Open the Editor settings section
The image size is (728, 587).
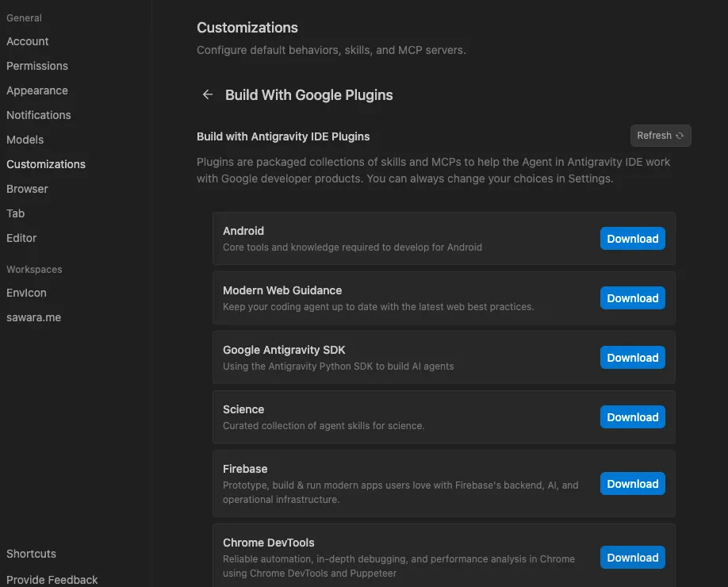(x=21, y=238)
